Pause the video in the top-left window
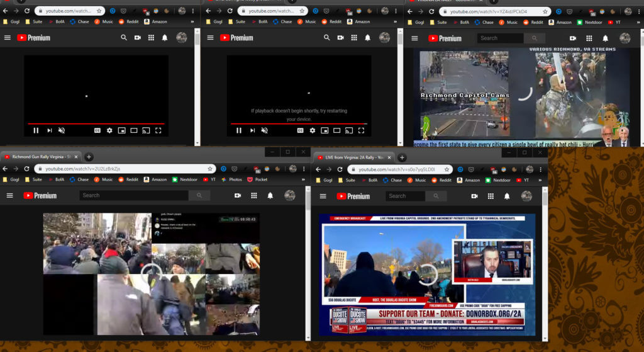 tap(36, 130)
